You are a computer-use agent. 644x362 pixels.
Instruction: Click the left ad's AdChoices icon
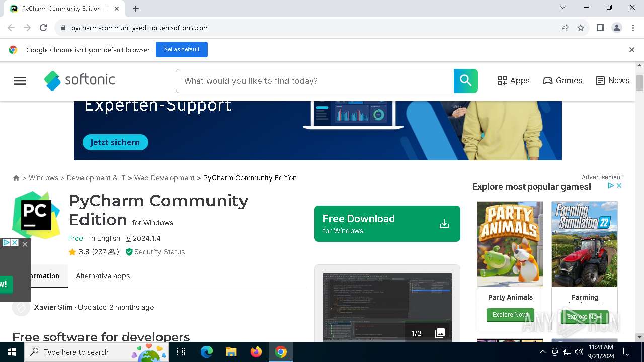pos(7,243)
